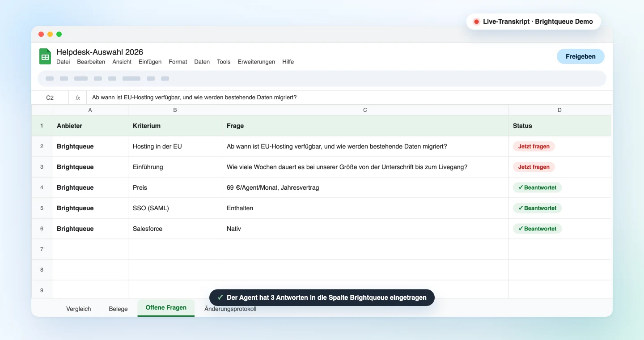Select column A header
The height and width of the screenshot is (340, 644).
pos(90,110)
